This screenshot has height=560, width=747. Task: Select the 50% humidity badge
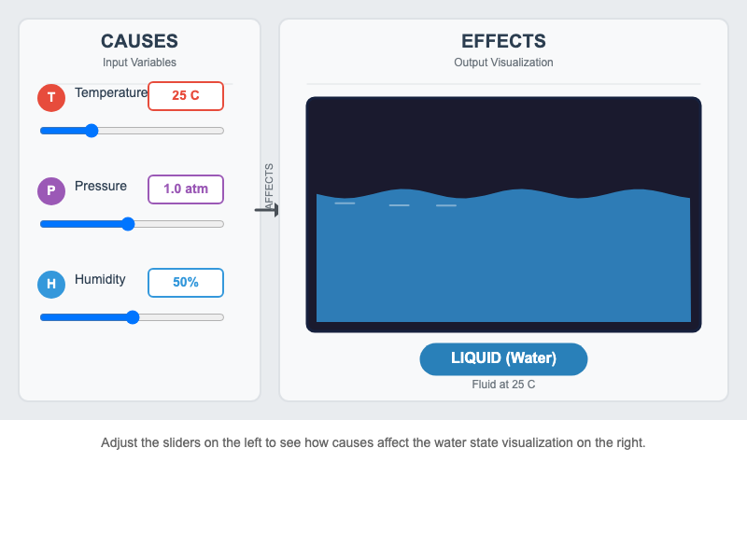coord(185,283)
